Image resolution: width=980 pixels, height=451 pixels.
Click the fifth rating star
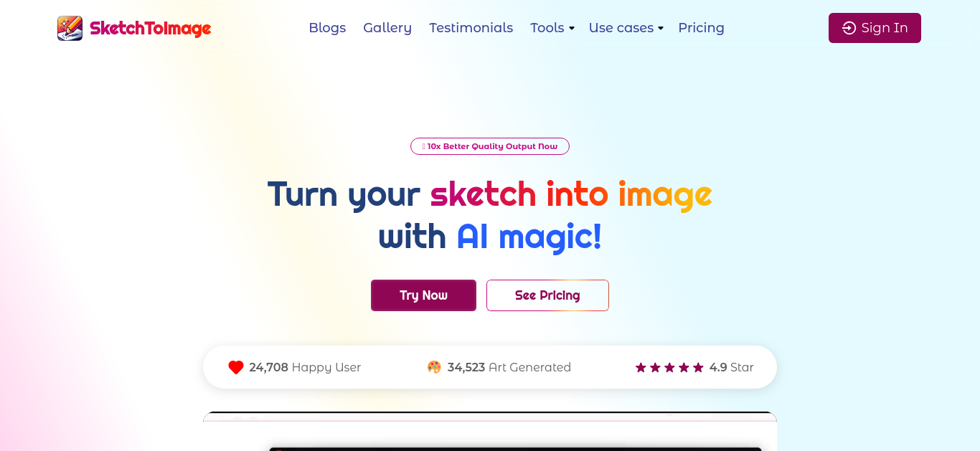point(698,367)
